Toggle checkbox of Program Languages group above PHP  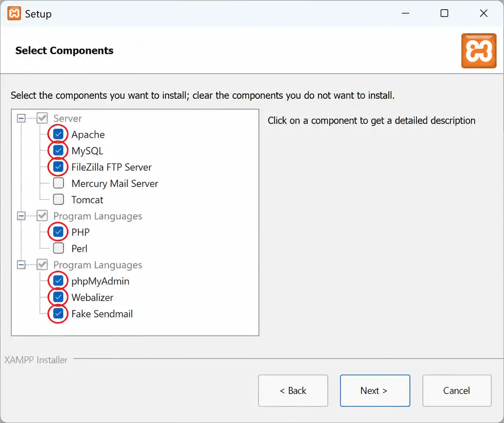(42, 216)
